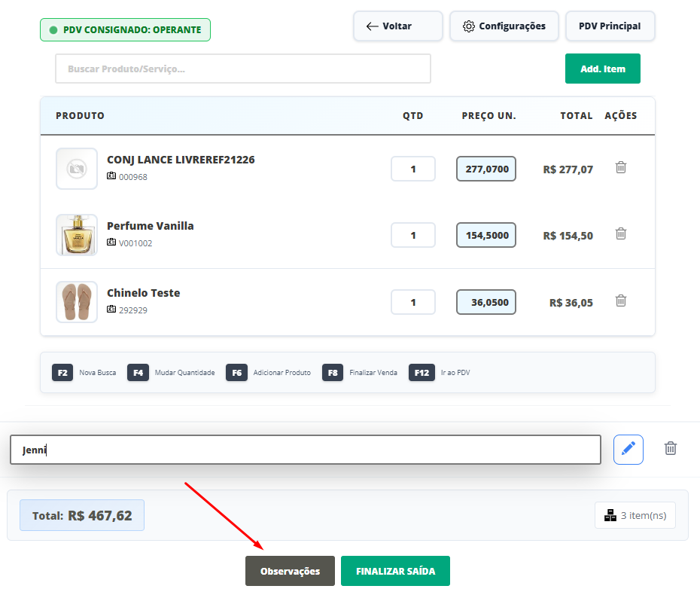The image size is (700, 595).
Task: Click the Chinelo Teste sandals thumbnail
Action: pos(77,302)
